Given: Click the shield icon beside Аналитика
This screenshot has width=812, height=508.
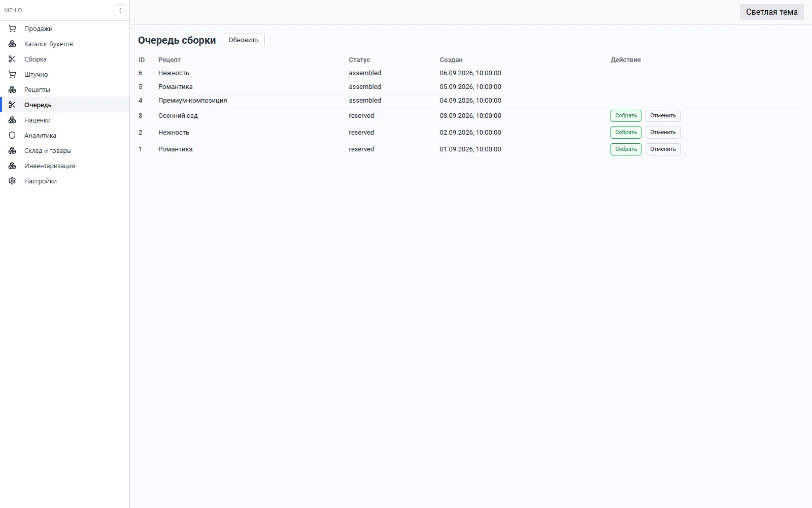Looking at the screenshot, I should [12, 136].
